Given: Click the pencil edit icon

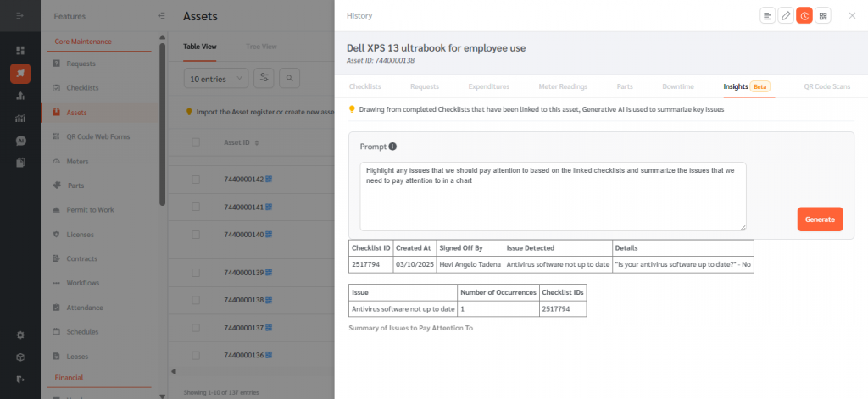Looking at the screenshot, I should pos(786,15).
